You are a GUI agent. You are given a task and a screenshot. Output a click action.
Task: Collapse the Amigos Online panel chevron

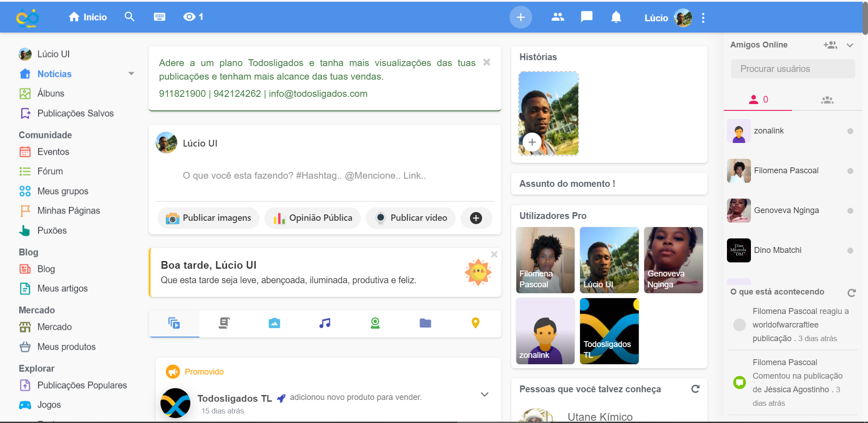pos(849,45)
